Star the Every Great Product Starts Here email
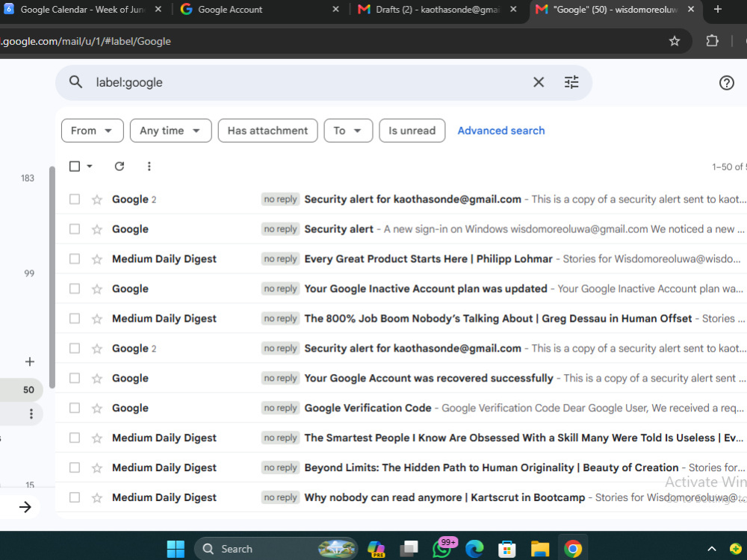747x560 pixels. pos(97,259)
